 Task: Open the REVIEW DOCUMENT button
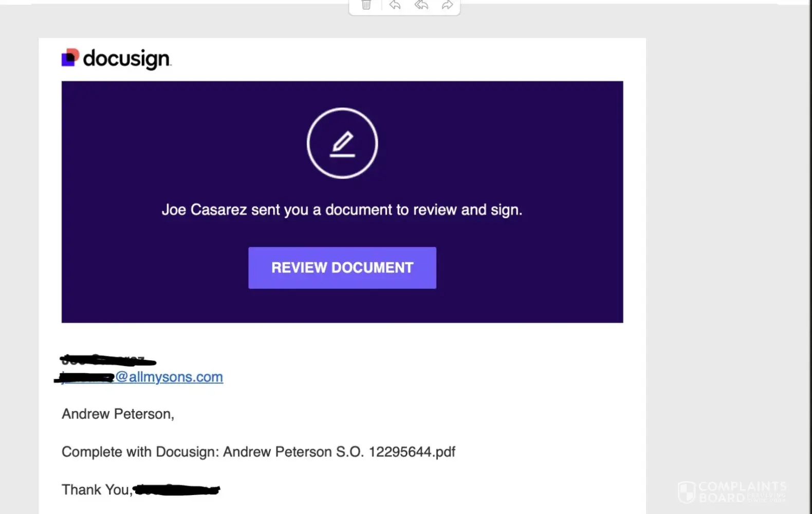point(342,268)
